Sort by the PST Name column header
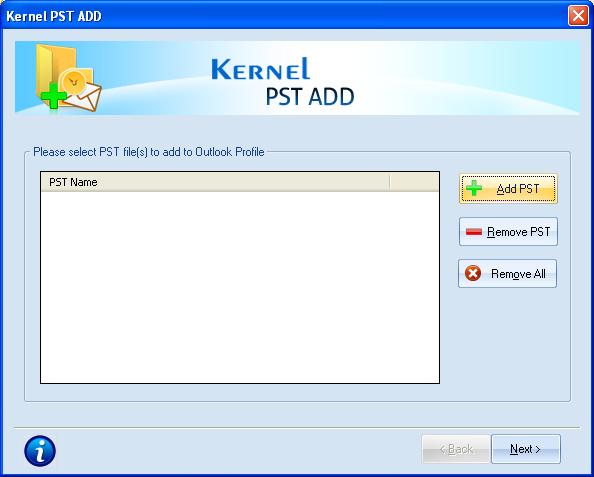Viewport: 594px width, 477px height. tap(215, 182)
